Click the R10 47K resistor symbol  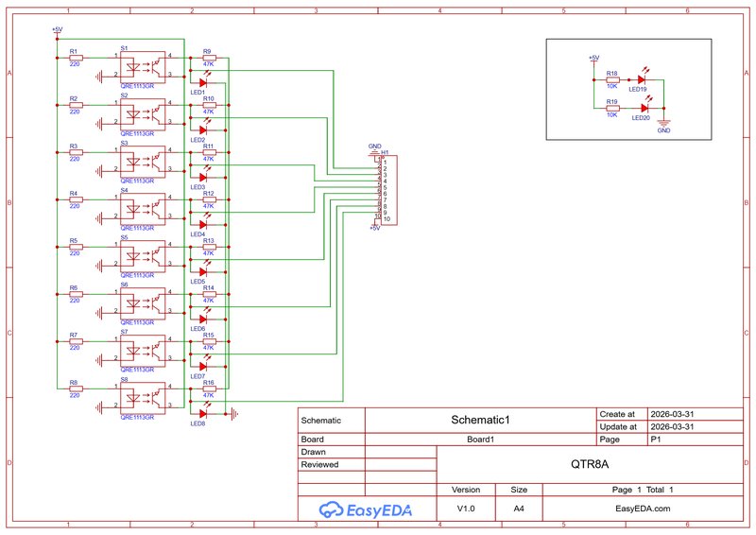click(209, 105)
